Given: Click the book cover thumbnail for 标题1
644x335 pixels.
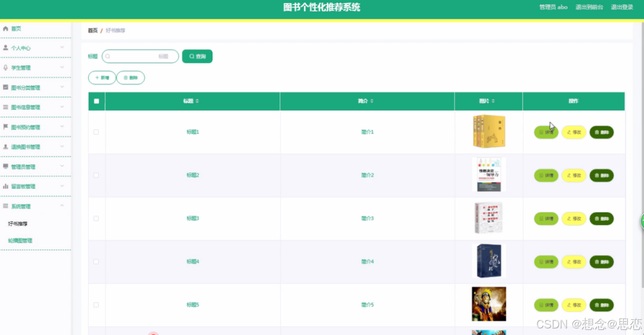Looking at the screenshot, I should coord(489,132).
